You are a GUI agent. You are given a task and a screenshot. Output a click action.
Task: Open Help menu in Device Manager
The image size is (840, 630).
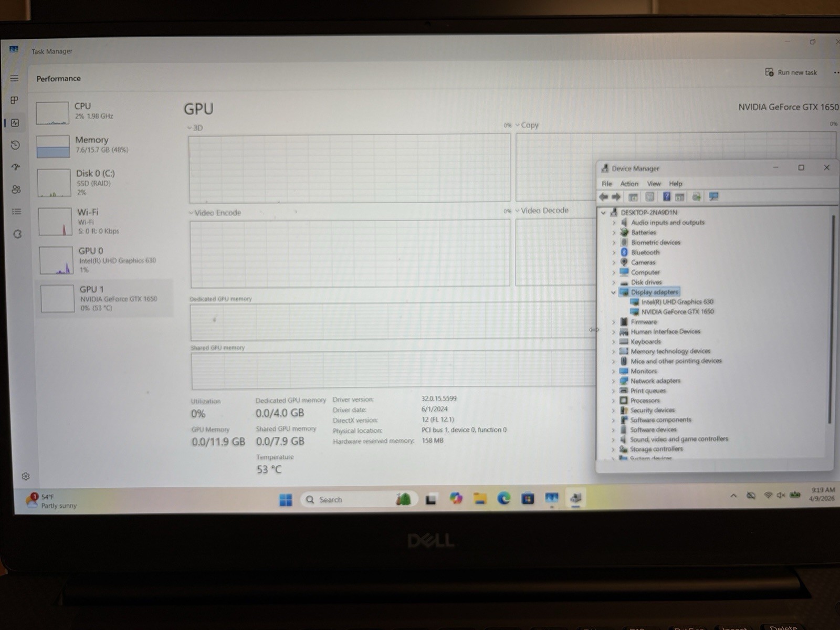(x=676, y=184)
